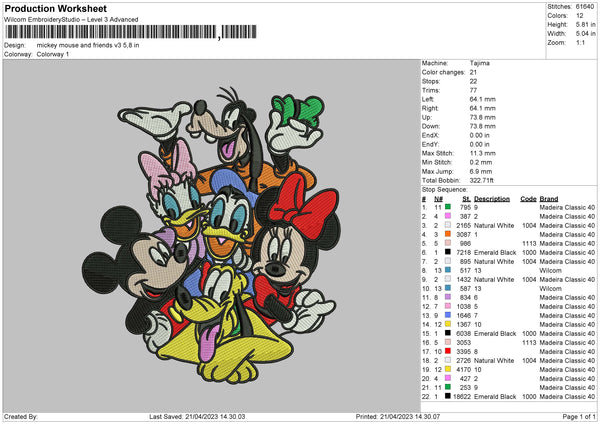This screenshot has height=424, width=600.
Task: Select the 'Wilcom' brand in stop 8
Action: click(551, 271)
